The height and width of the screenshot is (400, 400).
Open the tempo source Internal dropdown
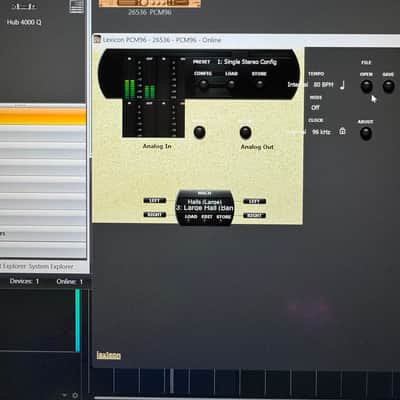(x=298, y=85)
